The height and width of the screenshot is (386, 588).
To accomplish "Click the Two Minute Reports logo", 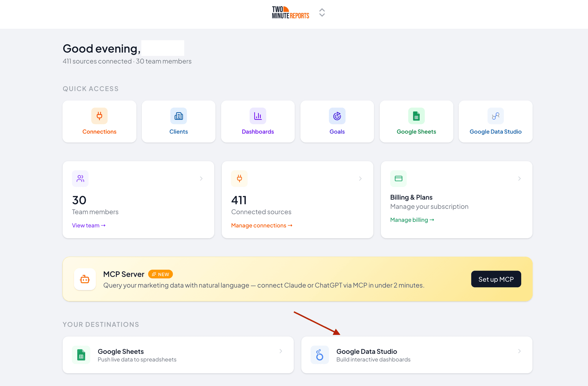I will [x=290, y=13].
